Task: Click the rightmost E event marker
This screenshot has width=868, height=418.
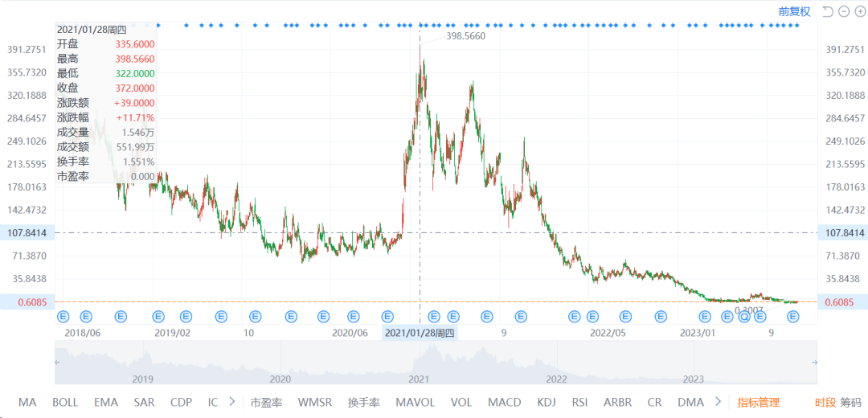Action: coord(794,316)
